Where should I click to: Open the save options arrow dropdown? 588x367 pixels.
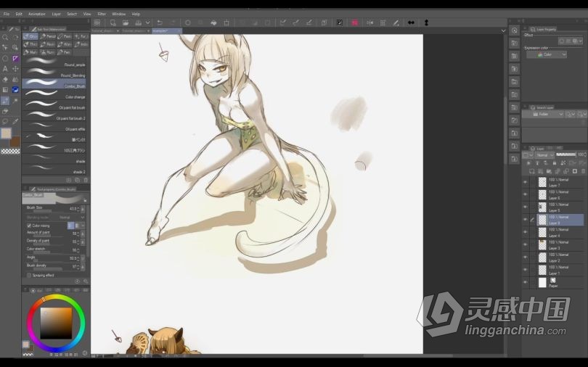[x=148, y=22]
